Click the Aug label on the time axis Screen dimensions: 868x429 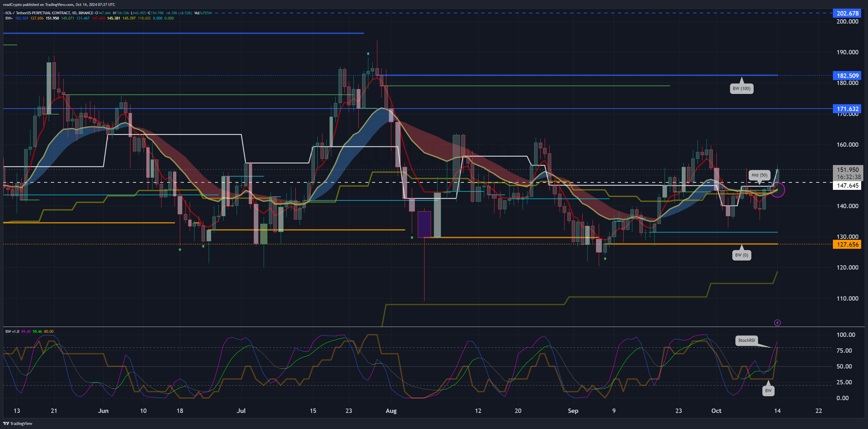point(391,410)
